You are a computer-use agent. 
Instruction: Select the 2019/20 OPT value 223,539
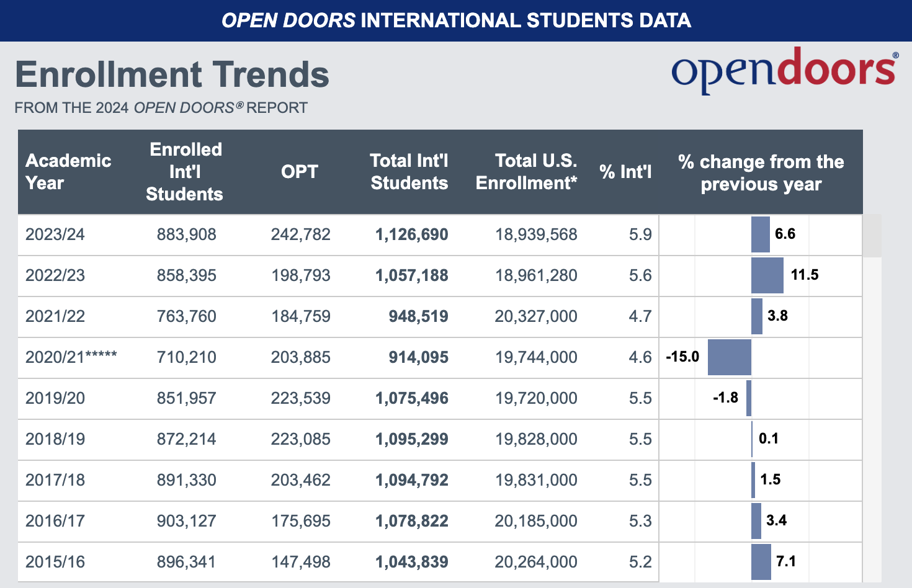pyautogui.click(x=300, y=398)
